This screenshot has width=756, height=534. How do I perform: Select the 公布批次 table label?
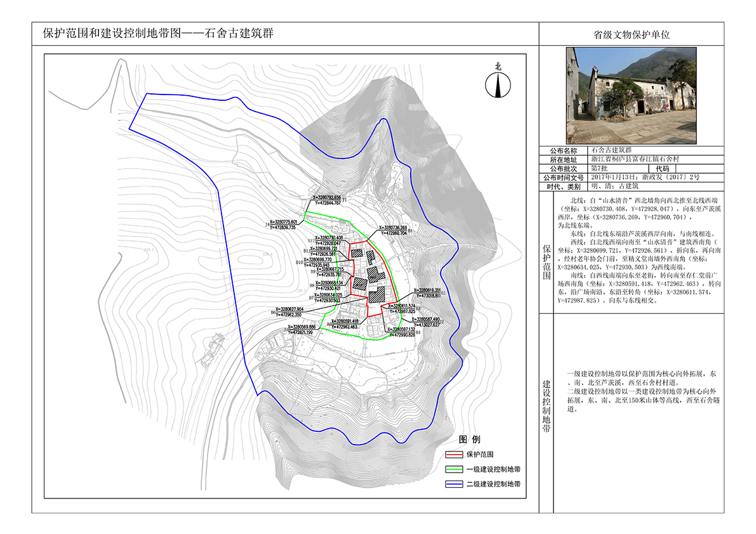563,169
